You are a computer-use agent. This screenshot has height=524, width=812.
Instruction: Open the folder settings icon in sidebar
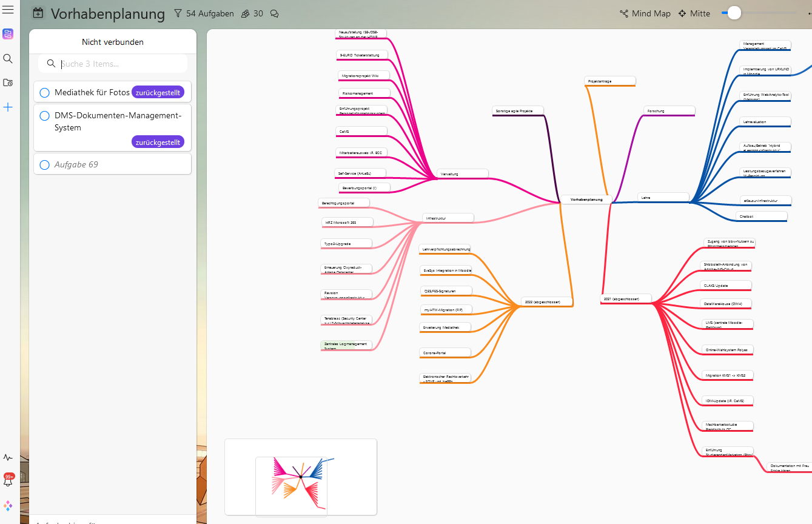tap(8, 82)
